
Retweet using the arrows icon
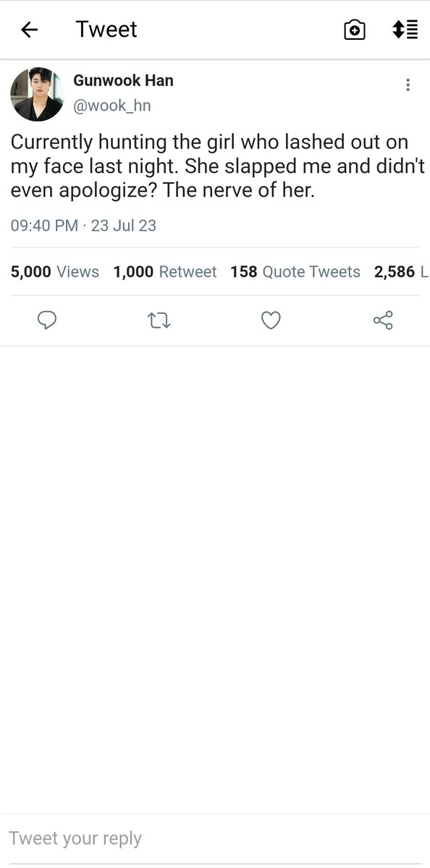click(159, 320)
